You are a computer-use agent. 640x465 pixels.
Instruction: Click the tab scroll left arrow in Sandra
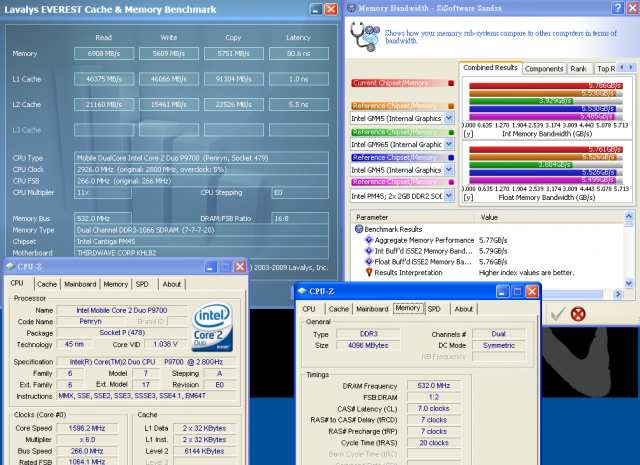coord(622,67)
